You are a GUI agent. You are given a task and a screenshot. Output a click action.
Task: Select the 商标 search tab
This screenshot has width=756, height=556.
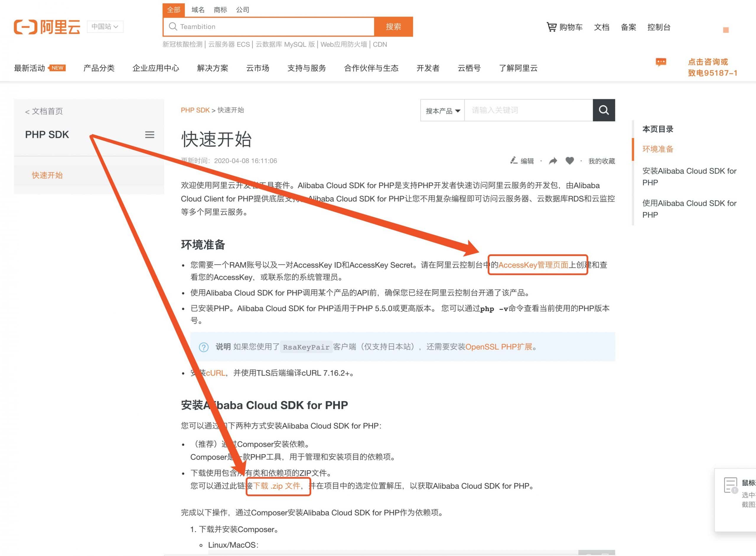(220, 10)
